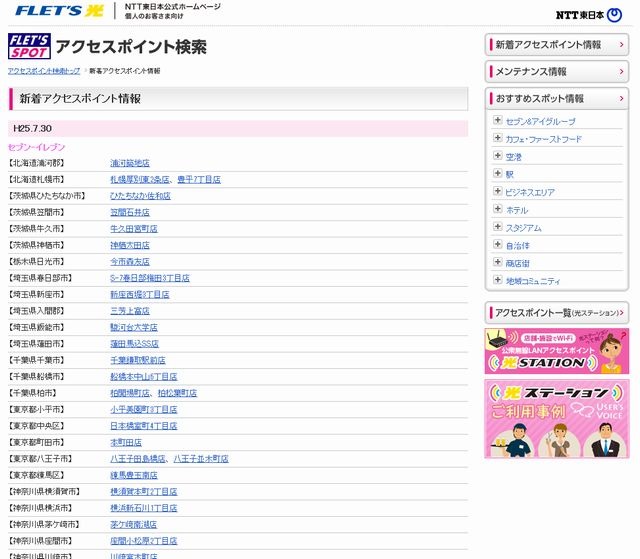640x559 pixels.
Task: Click the NTT東日本 logo at top right
Action: pyautogui.click(x=589, y=15)
